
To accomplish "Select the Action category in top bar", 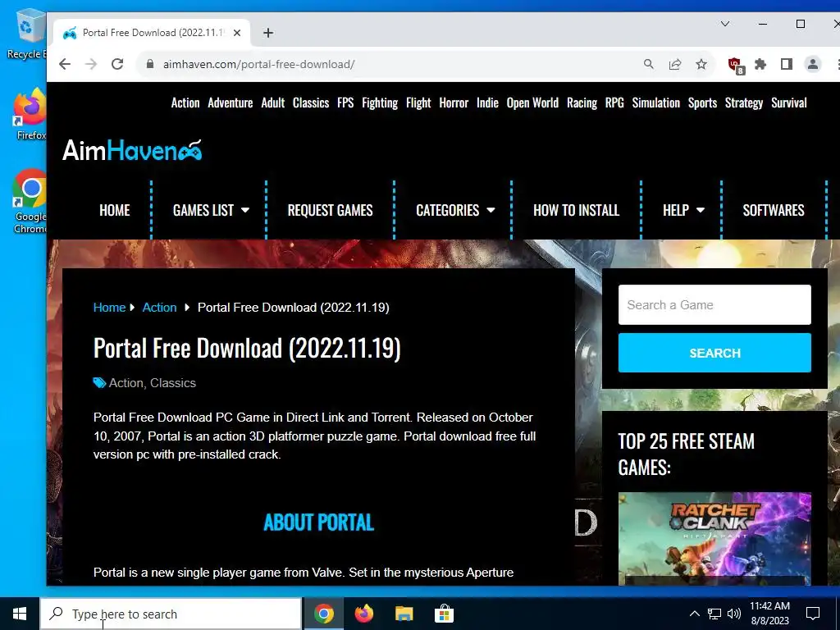I will point(185,103).
